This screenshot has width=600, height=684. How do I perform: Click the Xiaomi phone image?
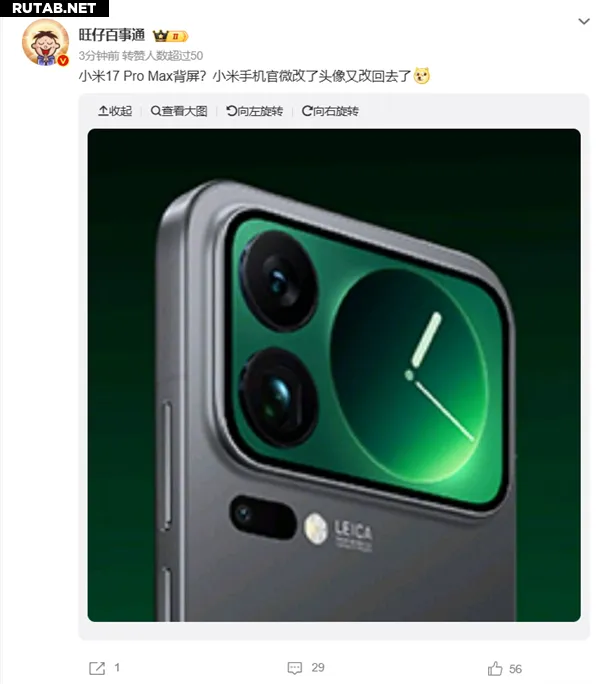(334, 375)
